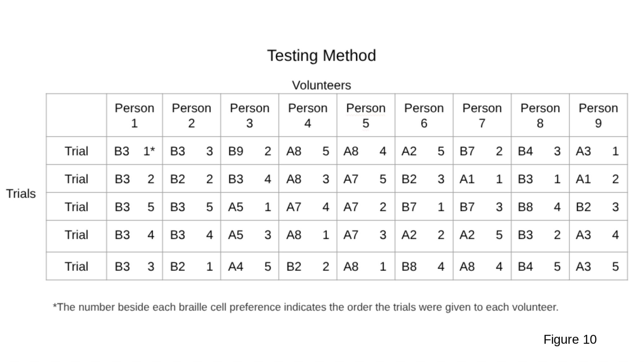
Task: Select the Trials label left of table
Action: [x=21, y=194]
